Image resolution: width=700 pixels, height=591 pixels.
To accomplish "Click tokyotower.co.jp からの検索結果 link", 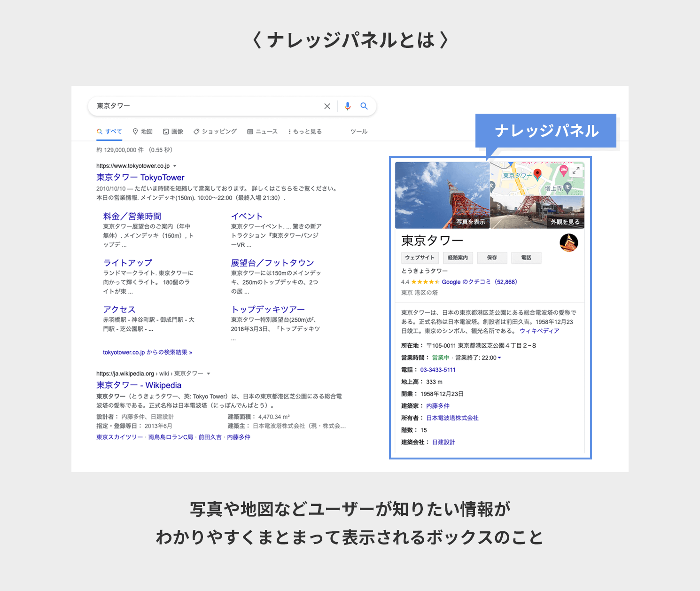I will click(x=148, y=352).
